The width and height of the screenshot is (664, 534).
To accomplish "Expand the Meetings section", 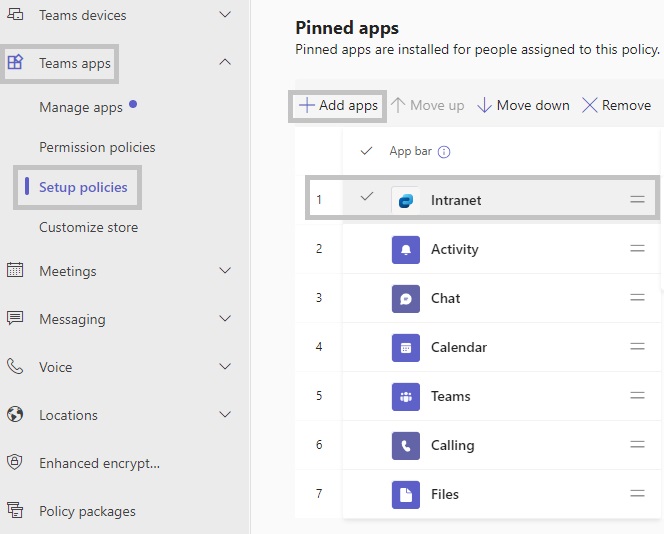I will click(x=225, y=271).
